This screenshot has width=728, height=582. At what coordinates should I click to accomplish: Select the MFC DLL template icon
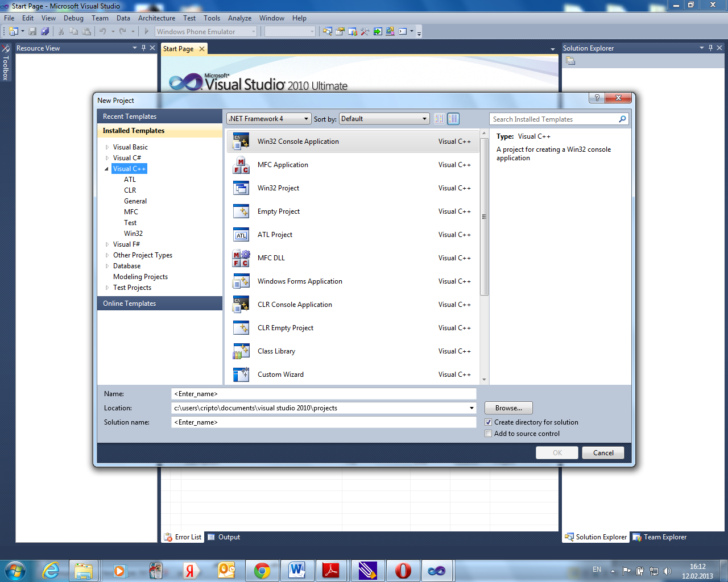coord(241,258)
